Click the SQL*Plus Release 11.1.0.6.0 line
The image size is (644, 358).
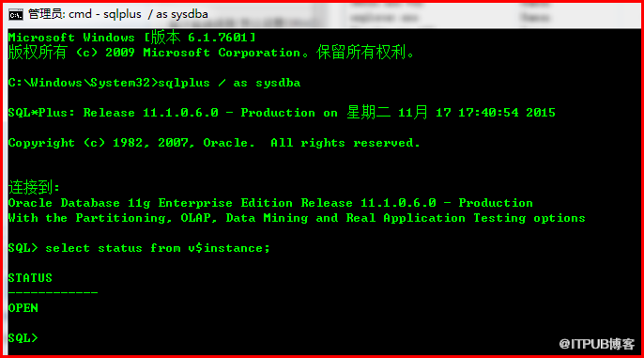point(282,112)
